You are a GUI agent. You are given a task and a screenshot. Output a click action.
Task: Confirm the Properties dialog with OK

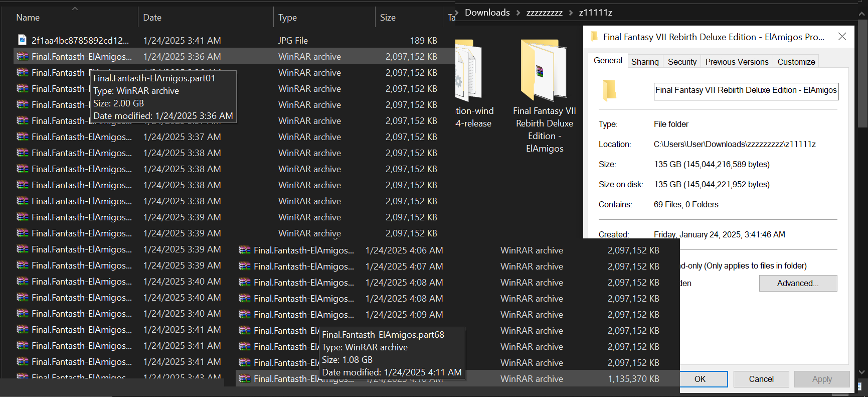tap(700, 379)
